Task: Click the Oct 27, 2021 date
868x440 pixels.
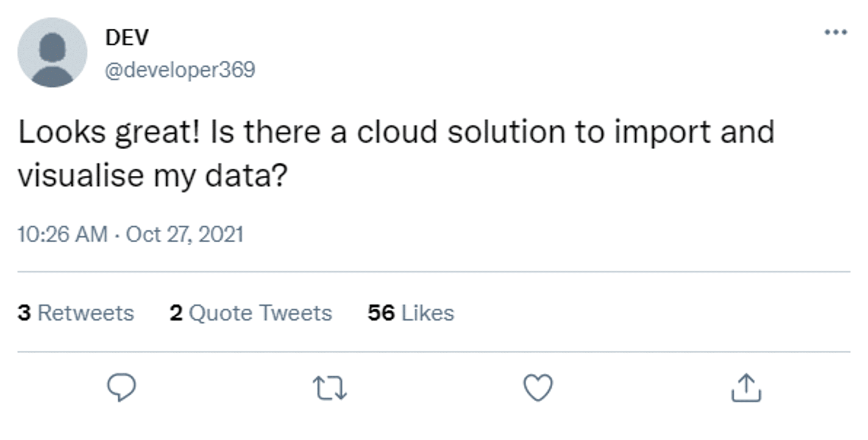Action: pos(185,234)
